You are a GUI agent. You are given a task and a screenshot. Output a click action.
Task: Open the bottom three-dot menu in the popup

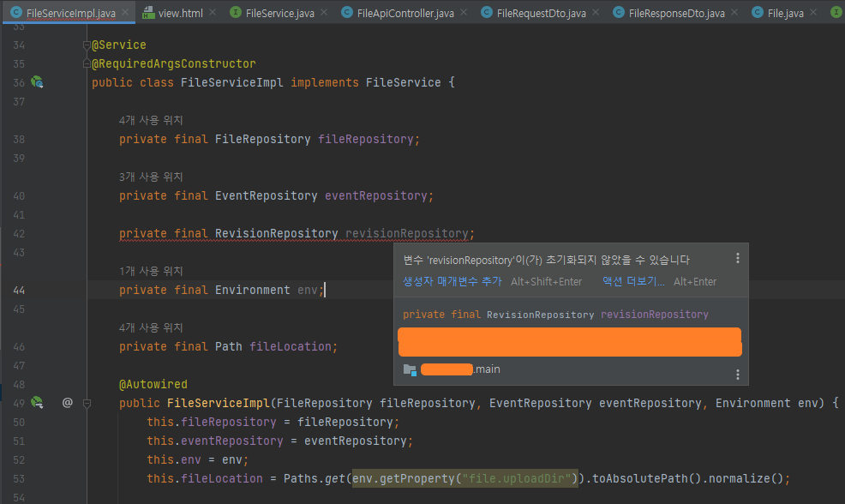pos(738,374)
